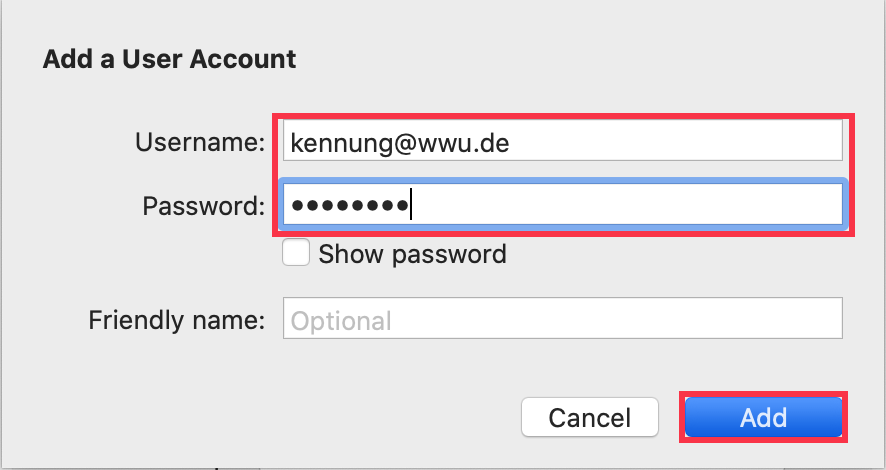
Task: Dismiss the dialog using Cancel
Action: pos(590,417)
